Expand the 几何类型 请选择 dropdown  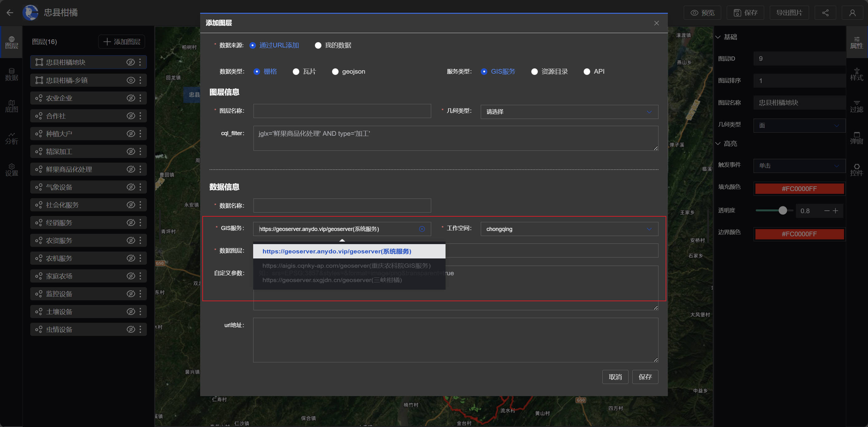coord(569,112)
